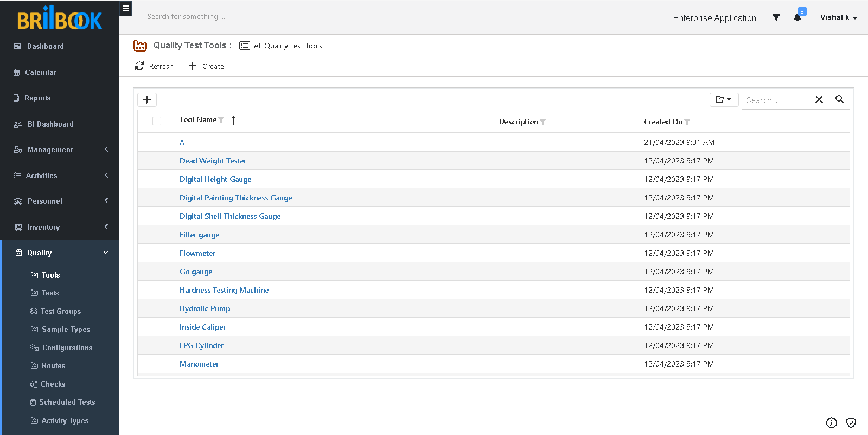Open the Vishal k user dropdown

click(838, 17)
